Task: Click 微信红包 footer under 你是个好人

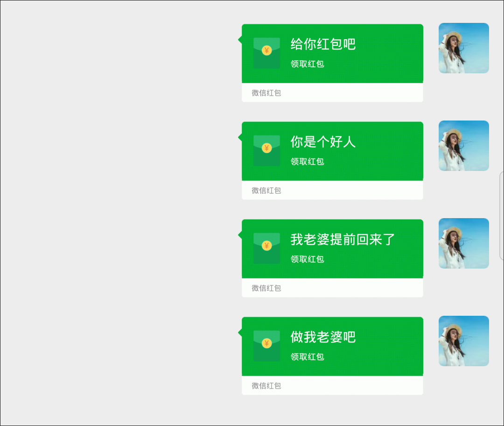Action: [266, 191]
